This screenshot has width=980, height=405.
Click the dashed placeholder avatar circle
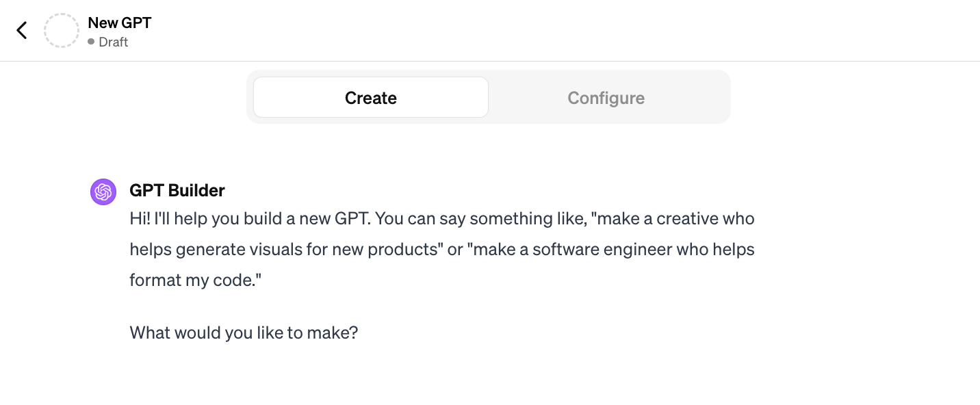[x=62, y=30]
